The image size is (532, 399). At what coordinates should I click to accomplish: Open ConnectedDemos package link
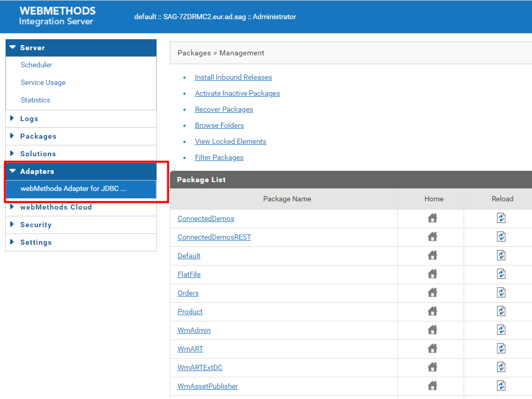[206, 219]
